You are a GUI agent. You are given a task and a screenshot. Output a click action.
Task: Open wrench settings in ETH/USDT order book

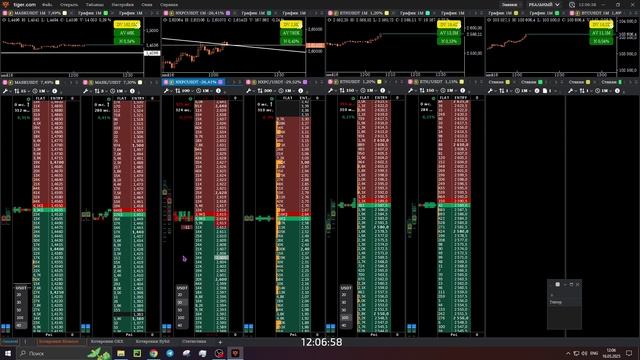(411, 91)
